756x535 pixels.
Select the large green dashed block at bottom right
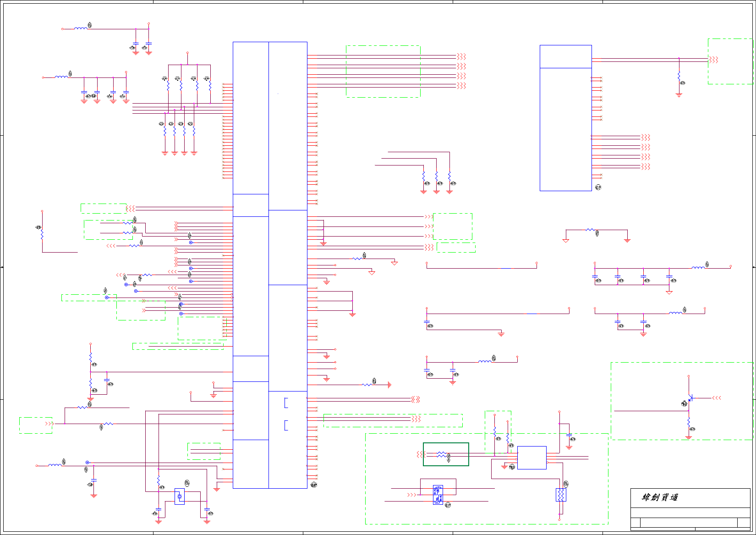(682, 401)
